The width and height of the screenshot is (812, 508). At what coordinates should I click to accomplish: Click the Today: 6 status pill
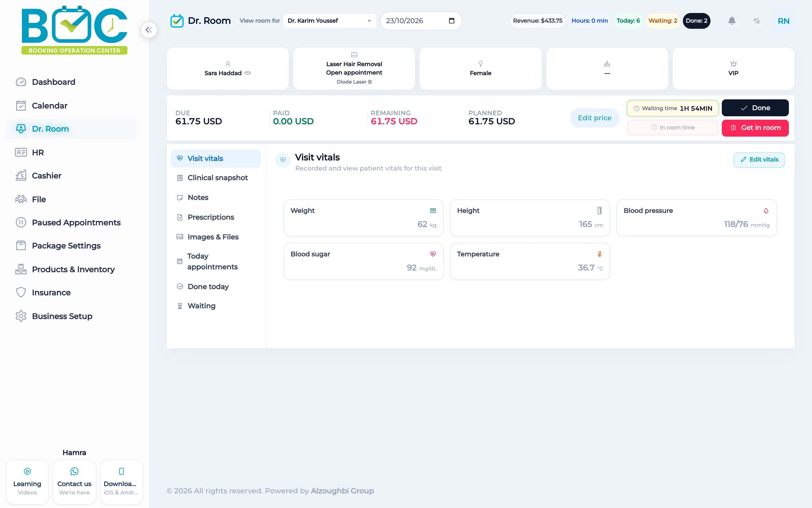pos(628,21)
